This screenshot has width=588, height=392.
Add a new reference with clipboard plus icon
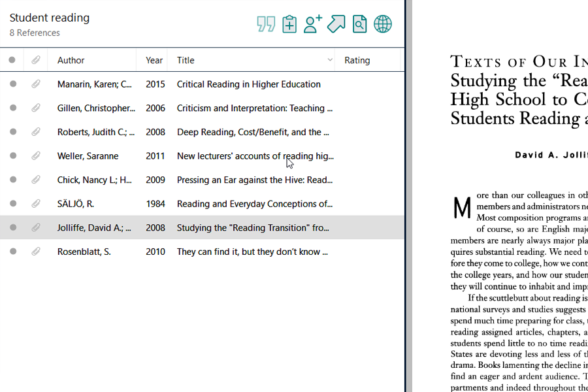[x=289, y=24]
